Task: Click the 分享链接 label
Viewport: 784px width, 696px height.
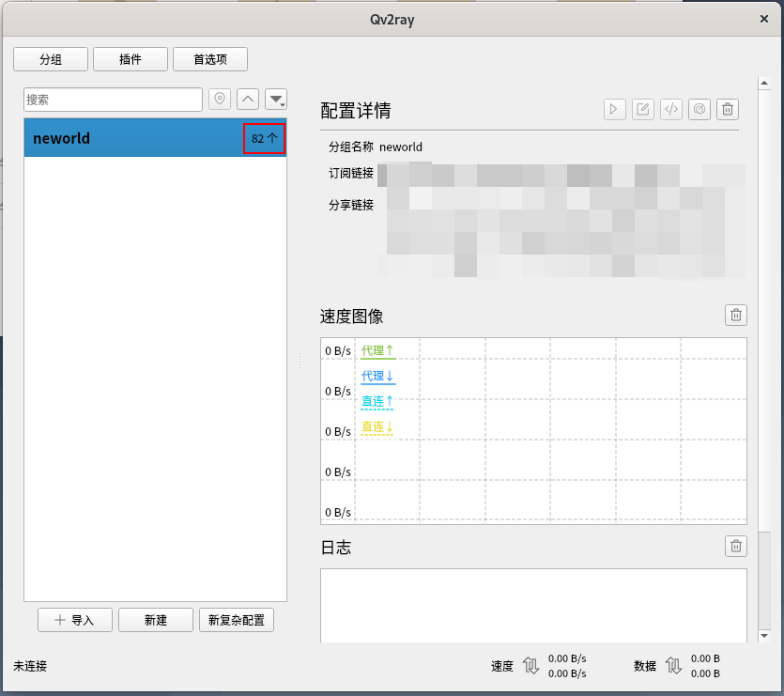Action: pyautogui.click(x=351, y=205)
